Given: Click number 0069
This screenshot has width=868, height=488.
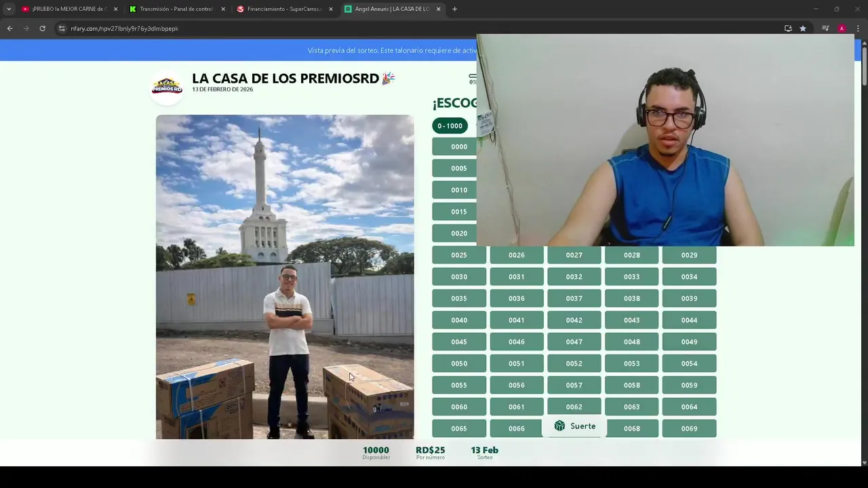Looking at the screenshot, I should (689, 428).
